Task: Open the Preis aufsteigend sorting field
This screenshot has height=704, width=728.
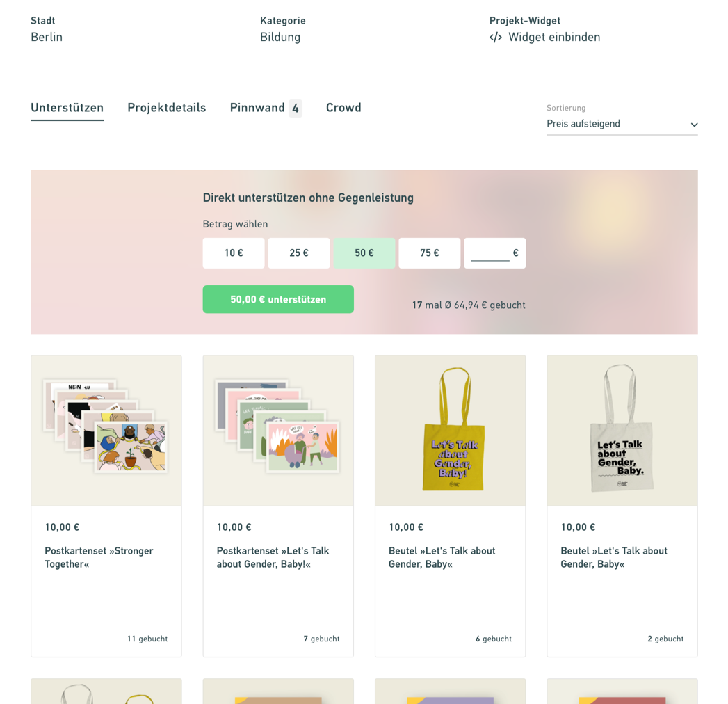Action: pyautogui.click(x=622, y=124)
